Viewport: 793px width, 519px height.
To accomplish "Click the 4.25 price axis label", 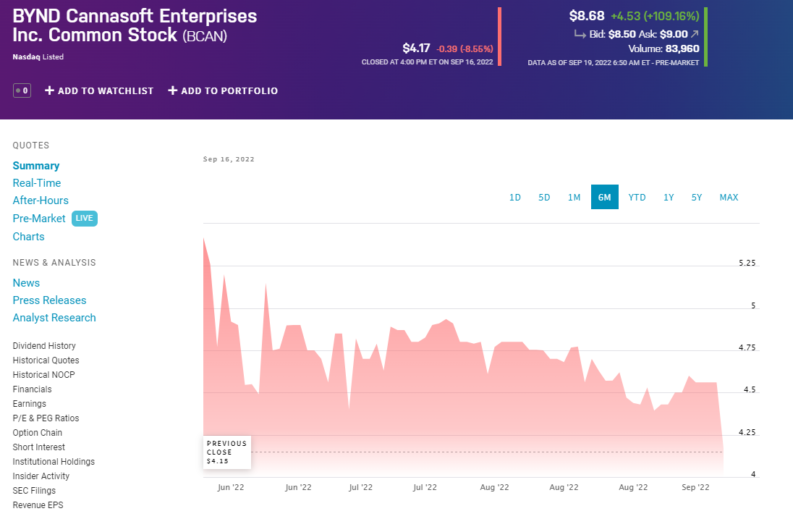I will point(747,432).
